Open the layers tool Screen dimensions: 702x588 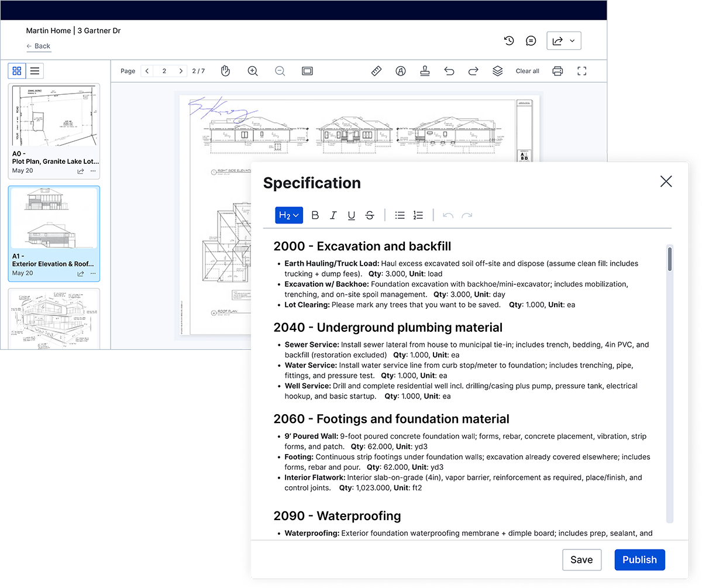coord(497,71)
